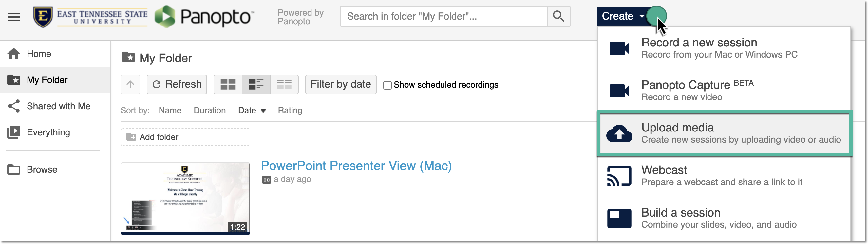Viewport: 868px width, 244px height.
Task: Select Upload media menu option
Action: (725, 133)
